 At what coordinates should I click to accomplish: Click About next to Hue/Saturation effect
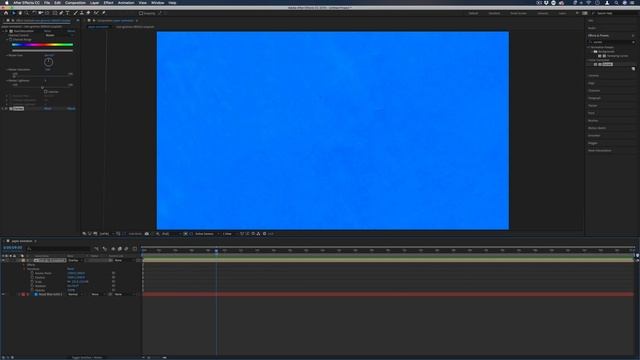[x=71, y=31]
